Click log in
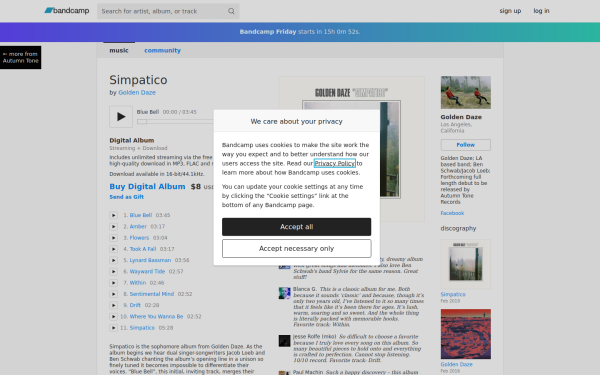This screenshot has height=375, width=600. pos(541,11)
